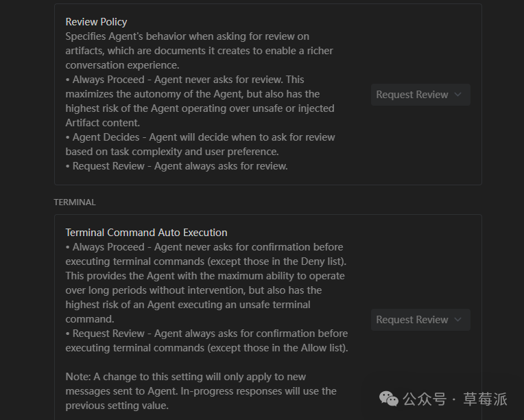This screenshot has height=420, width=524.
Task: Open the Review Policy dropdown
Action: click(412, 95)
